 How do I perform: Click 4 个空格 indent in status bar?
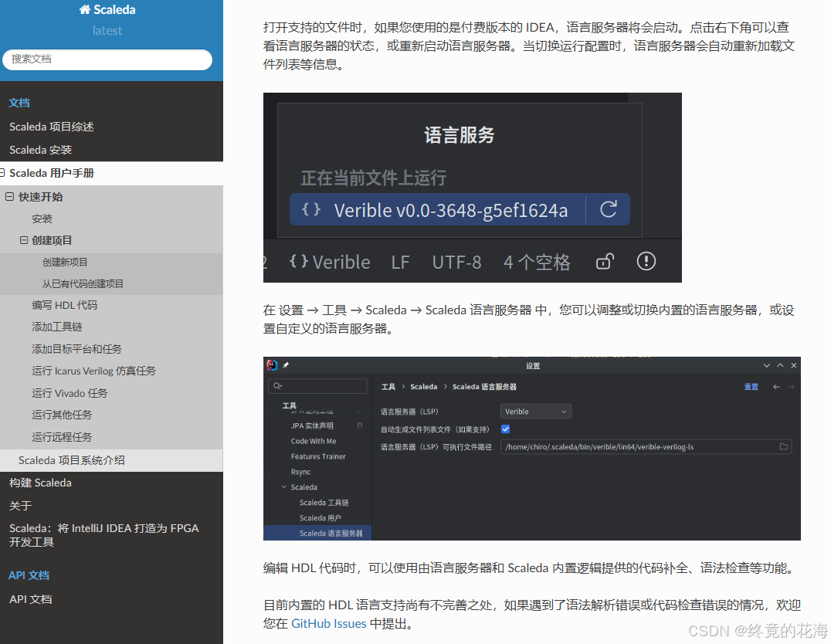(x=536, y=262)
